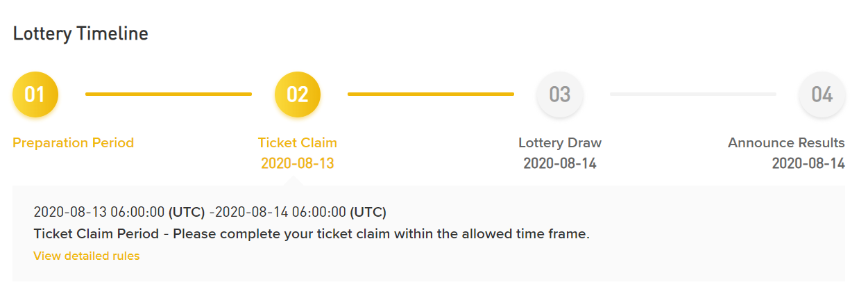This screenshot has width=868, height=305.
Task: Click gray line between steps 03 and 04
Action: tap(693, 94)
